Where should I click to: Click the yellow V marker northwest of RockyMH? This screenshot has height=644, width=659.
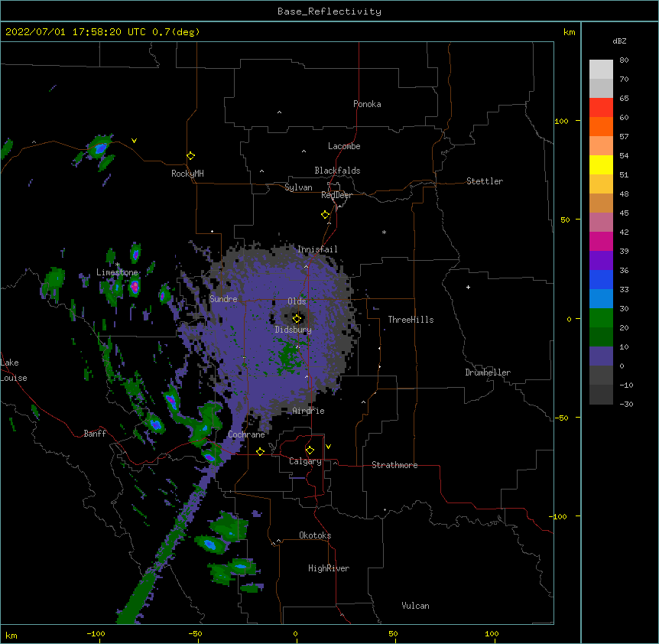134,141
